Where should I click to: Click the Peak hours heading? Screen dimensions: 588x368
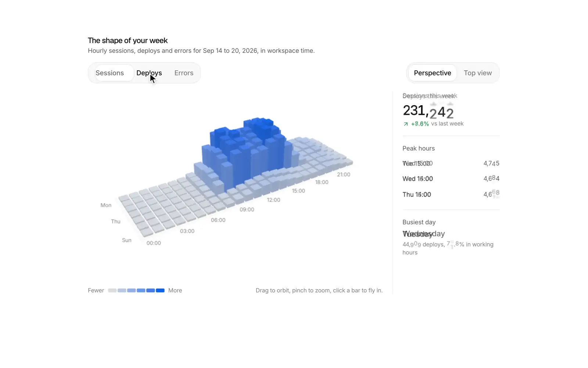click(419, 148)
